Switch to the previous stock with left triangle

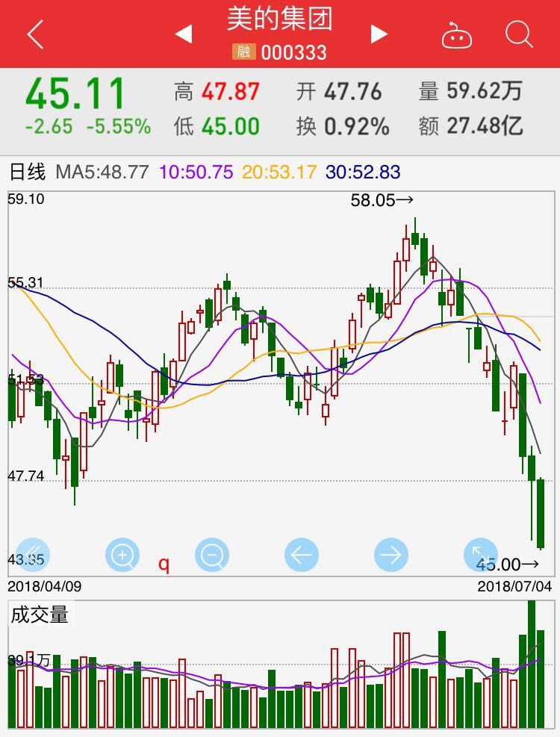184,34
